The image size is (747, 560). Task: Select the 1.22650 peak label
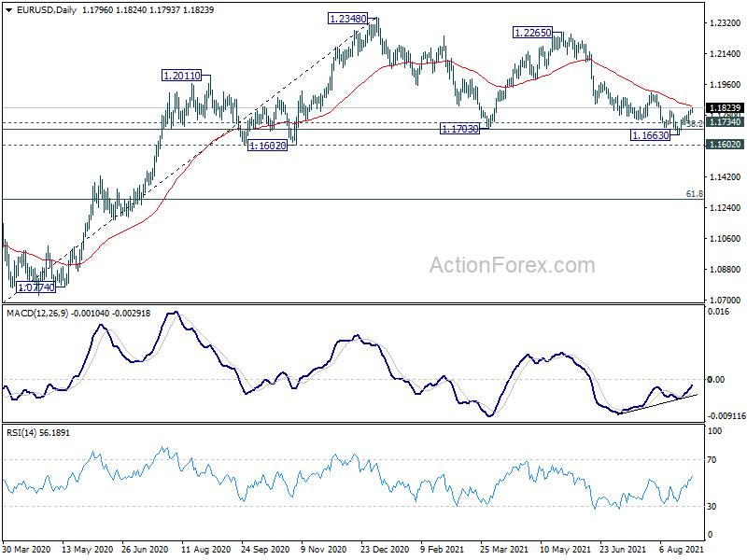(x=532, y=33)
